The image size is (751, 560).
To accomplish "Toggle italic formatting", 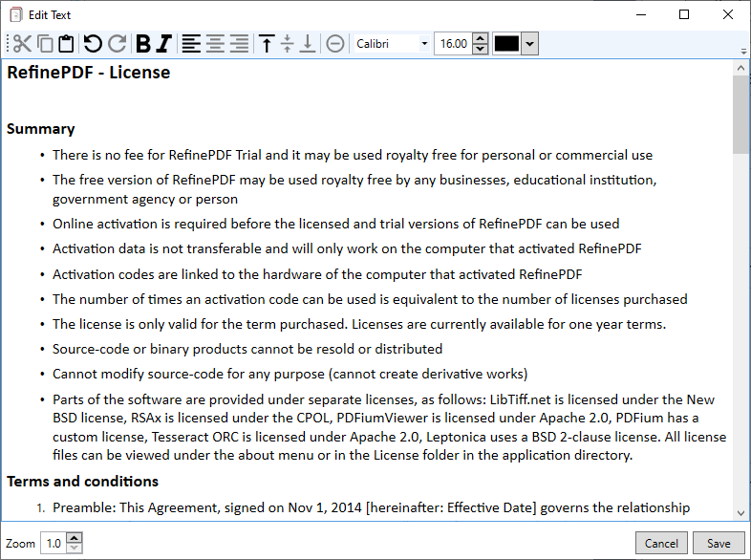I will (163, 44).
